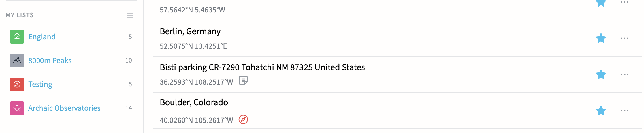Select the Bisti parking location title
The width and height of the screenshot is (644, 133).
click(262, 67)
